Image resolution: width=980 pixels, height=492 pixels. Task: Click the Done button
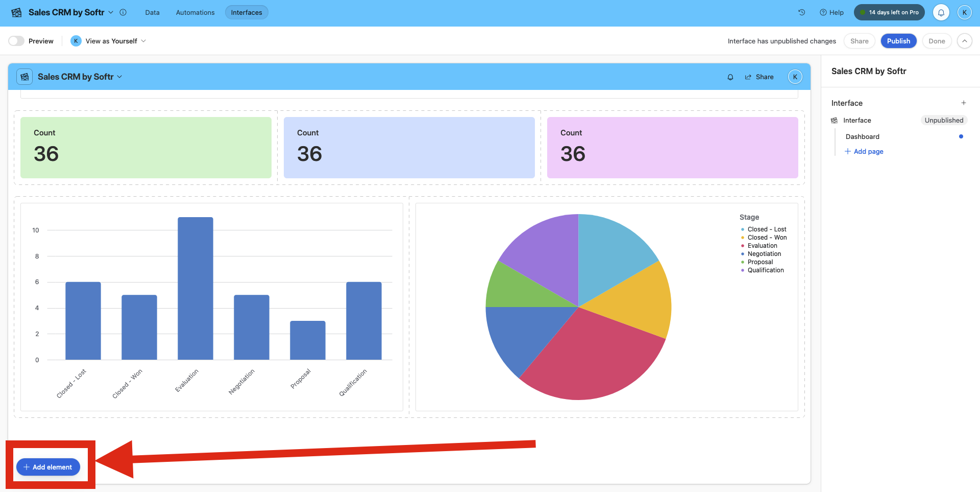tap(937, 41)
